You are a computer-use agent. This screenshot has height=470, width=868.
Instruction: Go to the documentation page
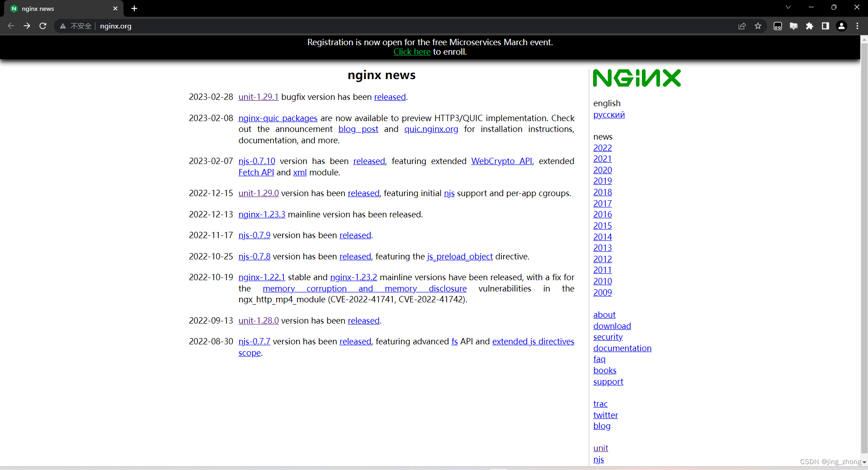622,348
